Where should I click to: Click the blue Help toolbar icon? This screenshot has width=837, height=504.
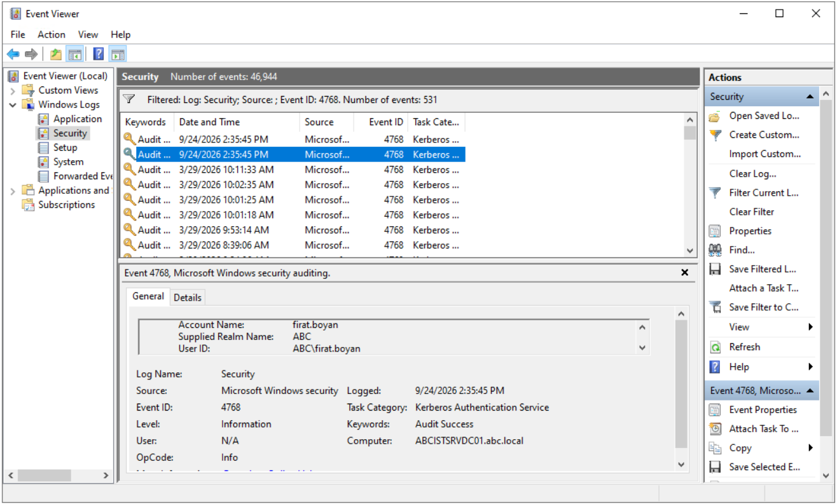99,54
